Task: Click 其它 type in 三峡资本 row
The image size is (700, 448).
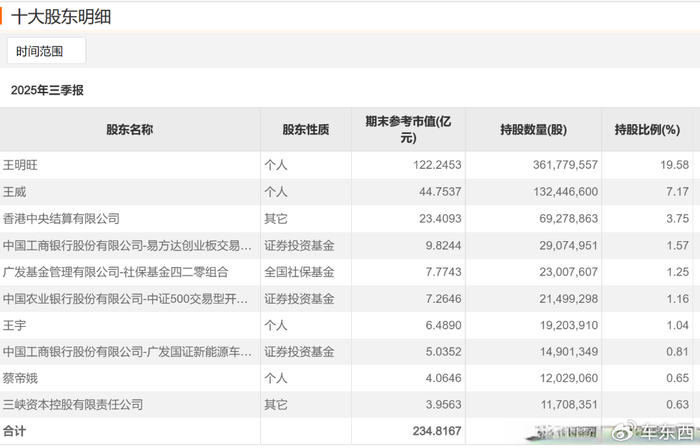Action: (276, 405)
